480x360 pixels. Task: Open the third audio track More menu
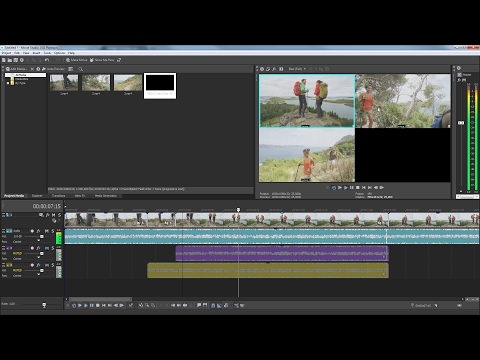click(4, 265)
